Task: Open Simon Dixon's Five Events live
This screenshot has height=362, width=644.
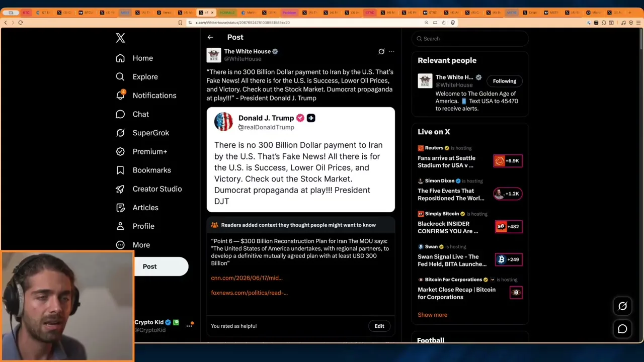Action: click(451, 195)
